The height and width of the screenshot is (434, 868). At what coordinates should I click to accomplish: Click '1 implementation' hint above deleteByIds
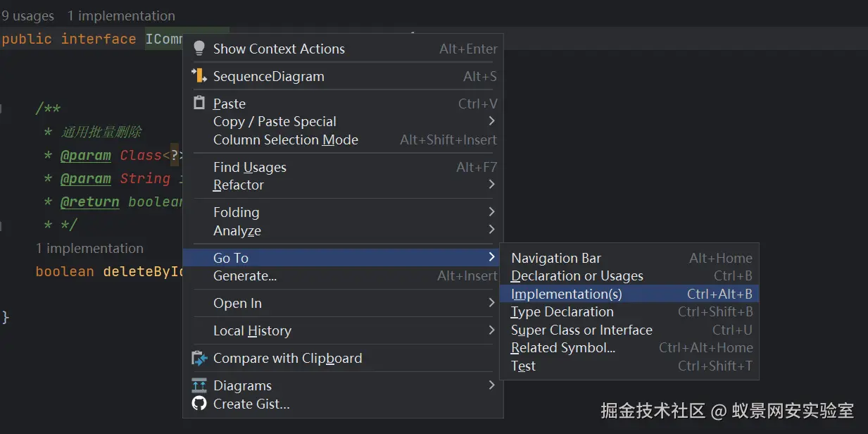click(x=89, y=248)
